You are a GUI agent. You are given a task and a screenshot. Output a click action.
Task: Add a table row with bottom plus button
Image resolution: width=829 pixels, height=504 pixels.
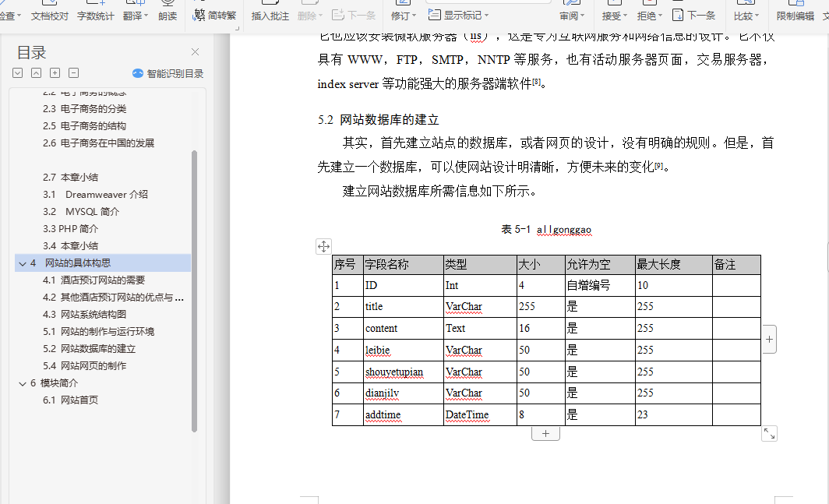click(x=545, y=434)
